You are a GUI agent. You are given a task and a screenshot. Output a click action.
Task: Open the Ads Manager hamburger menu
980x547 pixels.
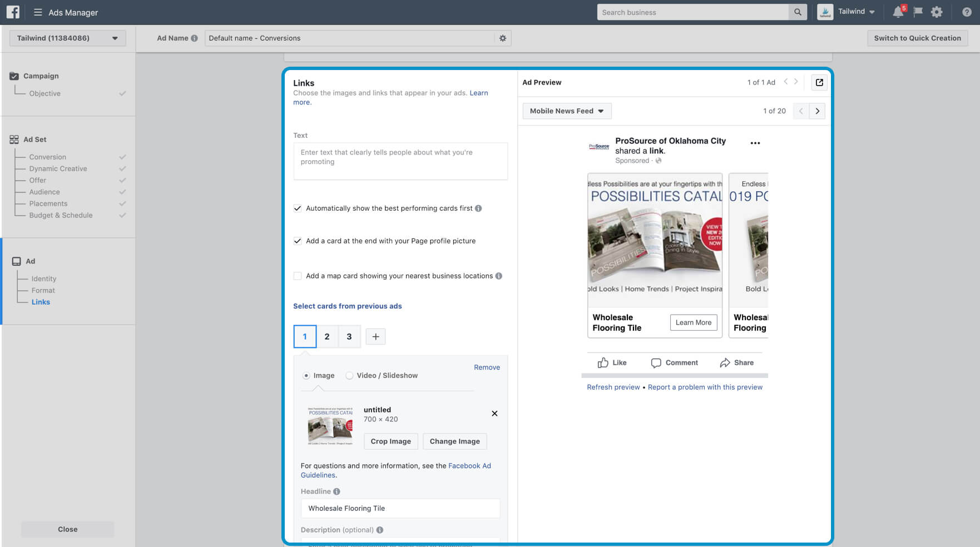point(38,12)
